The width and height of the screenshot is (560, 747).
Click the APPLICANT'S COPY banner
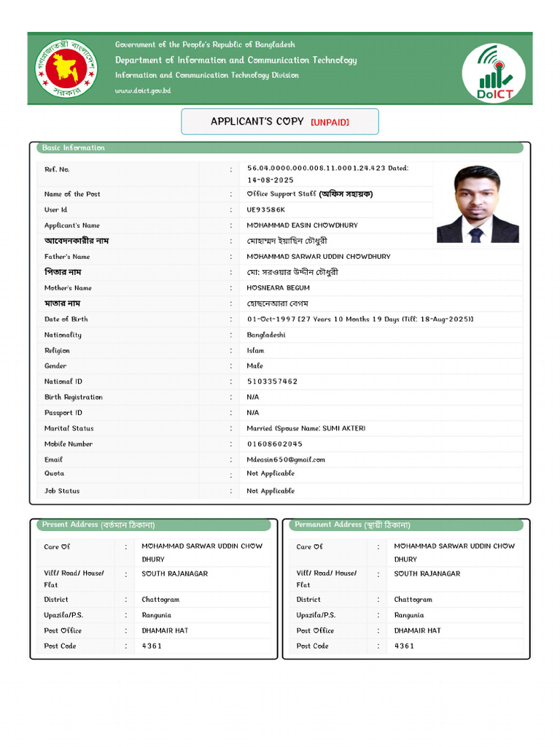280,122
